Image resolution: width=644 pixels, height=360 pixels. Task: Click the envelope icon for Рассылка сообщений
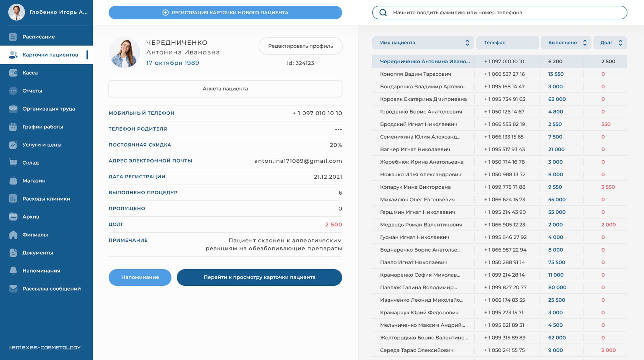click(x=13, y=288)
